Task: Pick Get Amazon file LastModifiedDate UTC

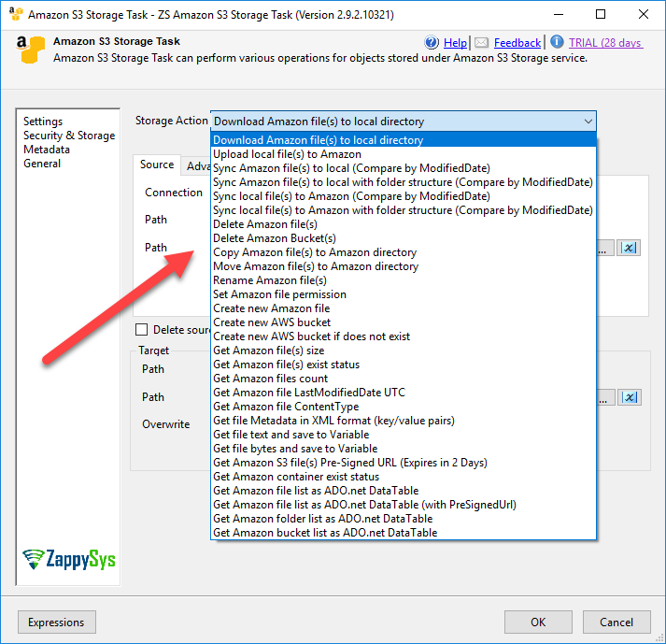Action: click(x=404, y=393)
